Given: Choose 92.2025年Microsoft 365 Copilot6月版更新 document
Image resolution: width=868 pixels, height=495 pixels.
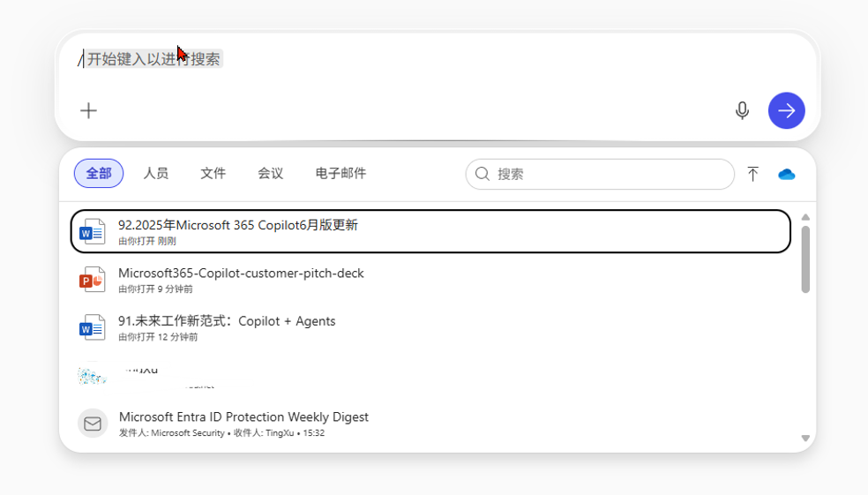Looking at the screenshot, I should coord(430,231).
